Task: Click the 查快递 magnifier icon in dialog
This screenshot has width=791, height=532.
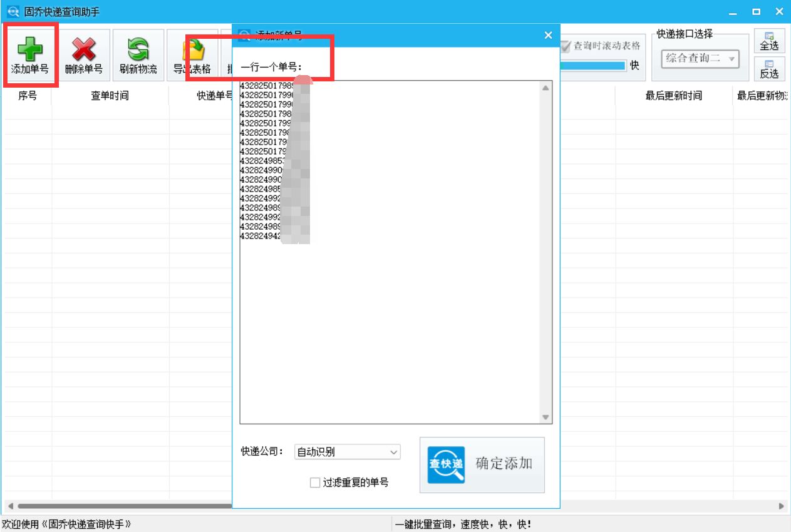Action: [446, 465]
